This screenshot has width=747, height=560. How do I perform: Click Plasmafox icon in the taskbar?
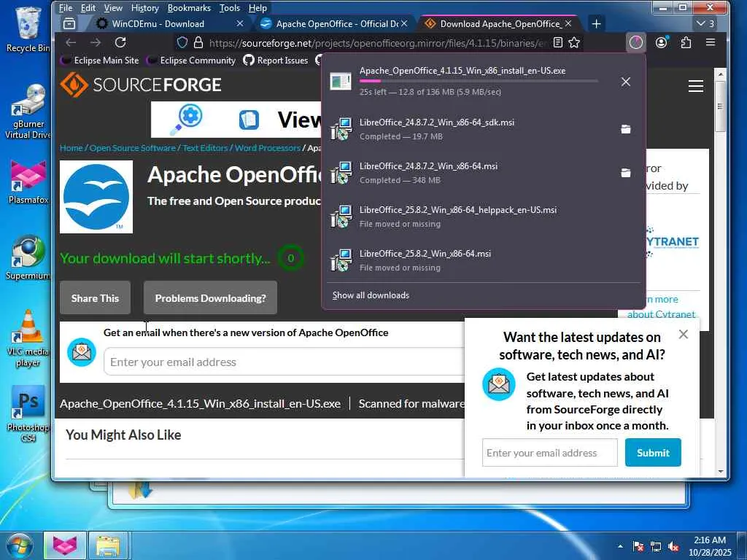point(65,545)
